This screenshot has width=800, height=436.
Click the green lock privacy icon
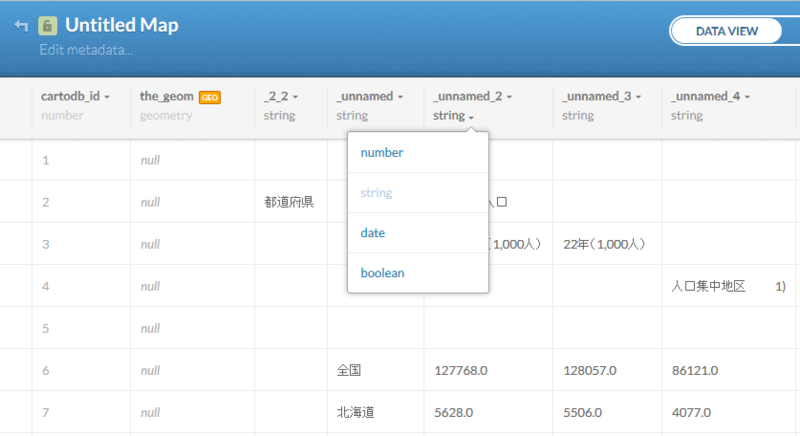[47, 25]
